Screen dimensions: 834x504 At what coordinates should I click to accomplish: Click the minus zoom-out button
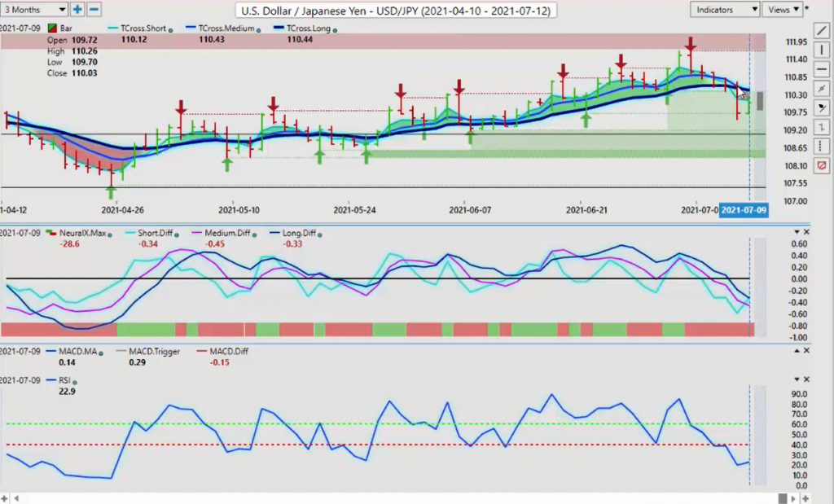(94, 10)
